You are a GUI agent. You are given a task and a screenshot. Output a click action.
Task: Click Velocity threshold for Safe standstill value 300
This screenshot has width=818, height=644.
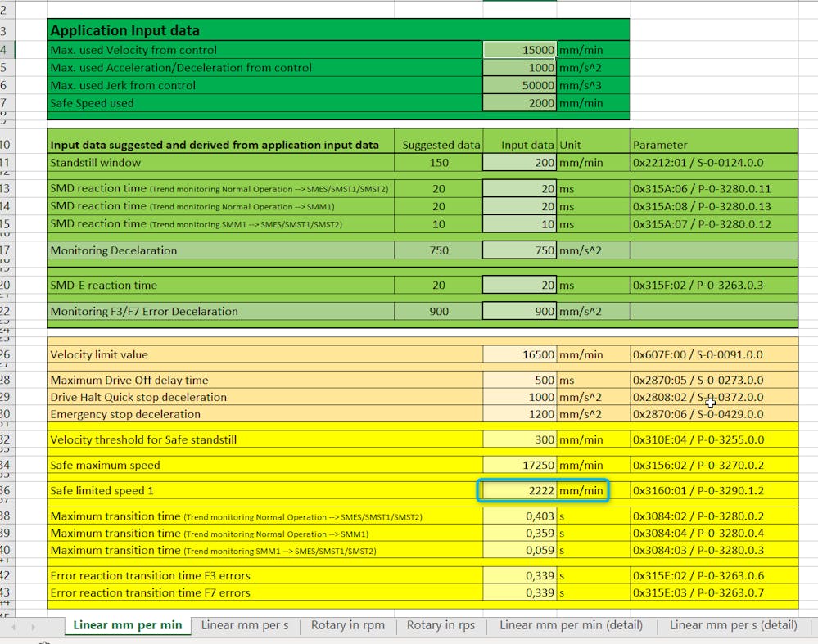[x=520, y=439]
